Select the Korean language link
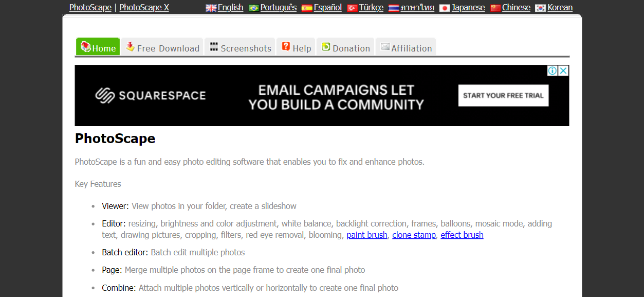 (560, 7)
